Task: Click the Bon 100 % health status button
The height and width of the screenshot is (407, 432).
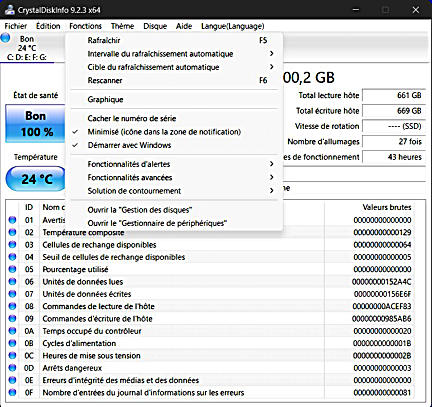Action: coord(36,124)
